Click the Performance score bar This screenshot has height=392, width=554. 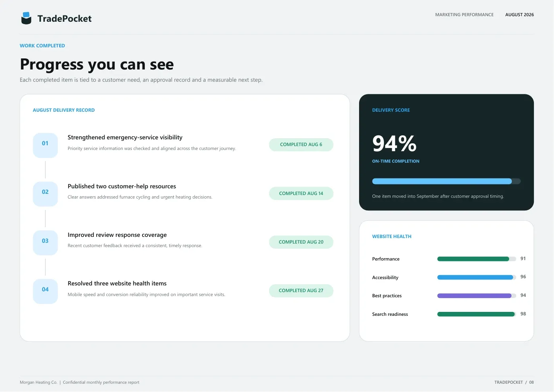(477, 259)
